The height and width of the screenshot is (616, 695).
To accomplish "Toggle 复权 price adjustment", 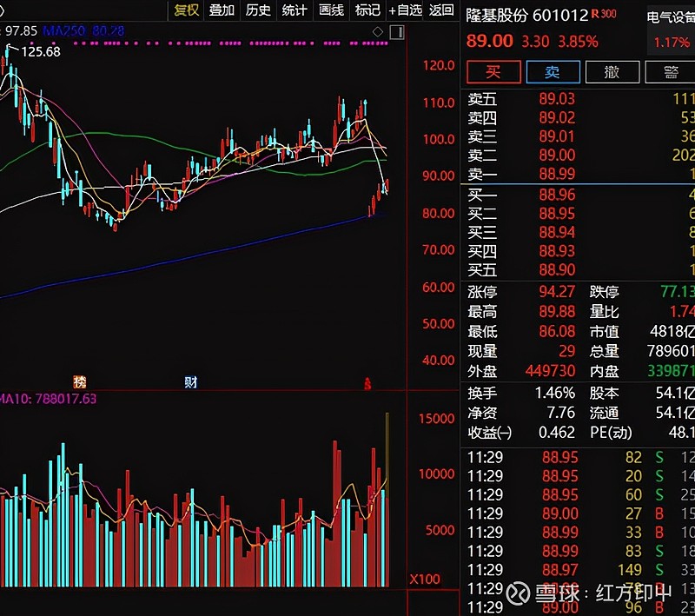I will pyautogui.click(x=186, y=10).
